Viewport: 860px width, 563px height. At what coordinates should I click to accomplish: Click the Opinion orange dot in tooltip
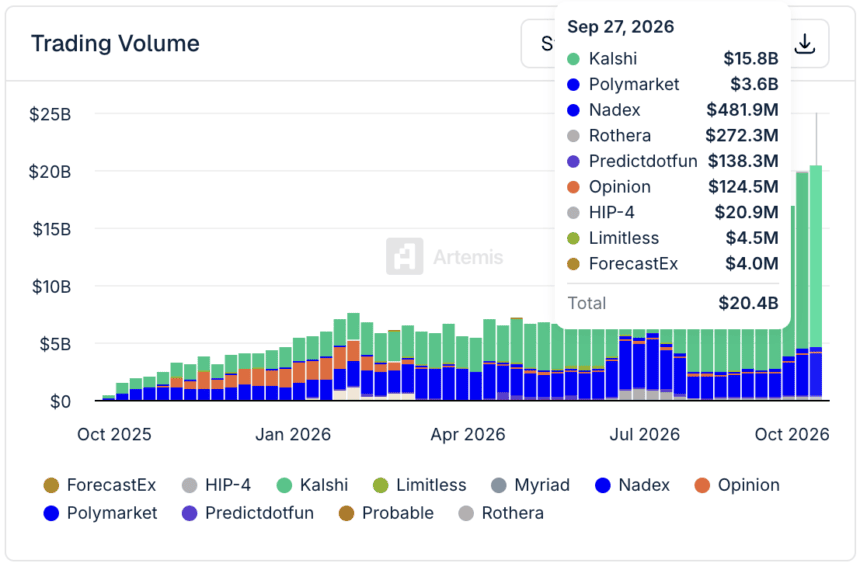coord(573,187)
